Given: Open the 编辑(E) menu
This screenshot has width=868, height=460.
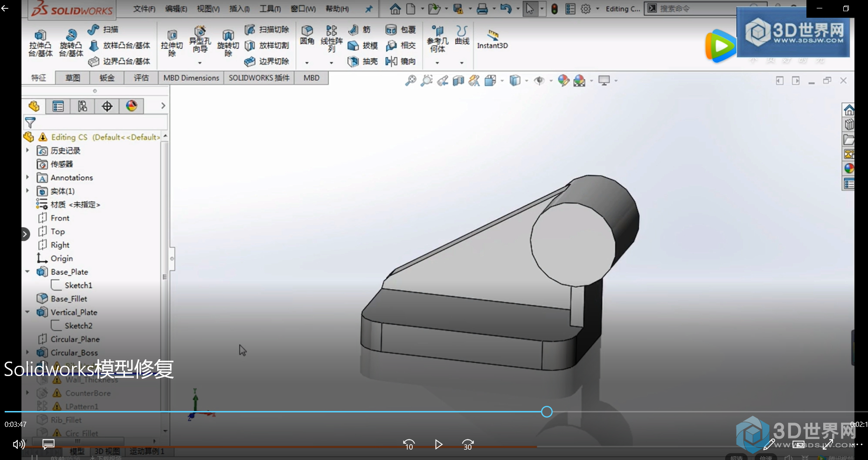Looking at the screenshot, I should point(176,9).
